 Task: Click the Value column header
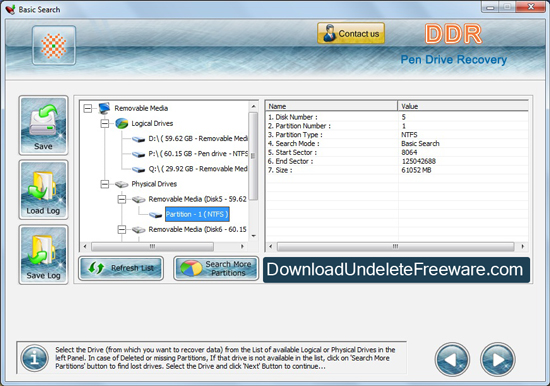(x=463, y=106)
